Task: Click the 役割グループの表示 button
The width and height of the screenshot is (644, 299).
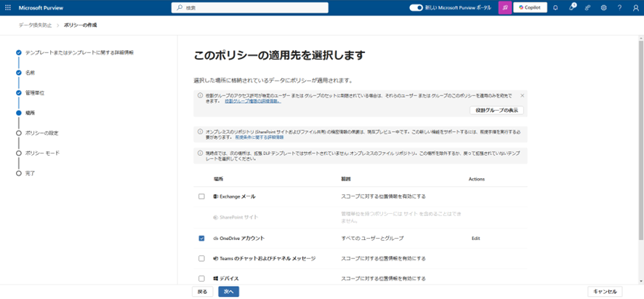Action: [x=497, y=110]
